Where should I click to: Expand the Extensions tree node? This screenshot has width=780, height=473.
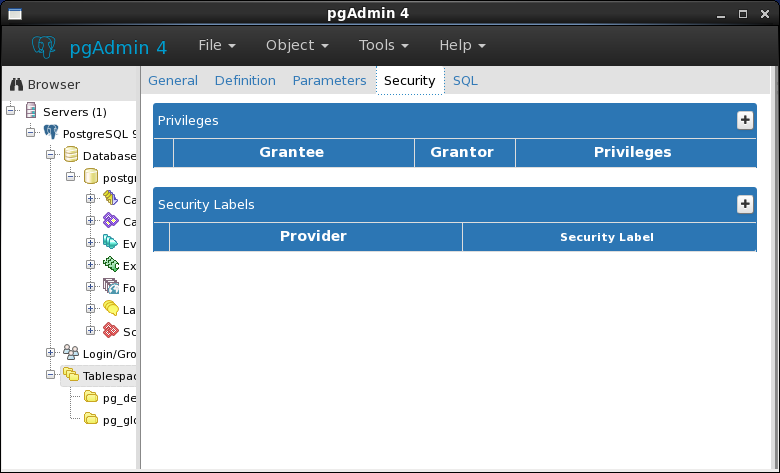(x=90, y=265)
